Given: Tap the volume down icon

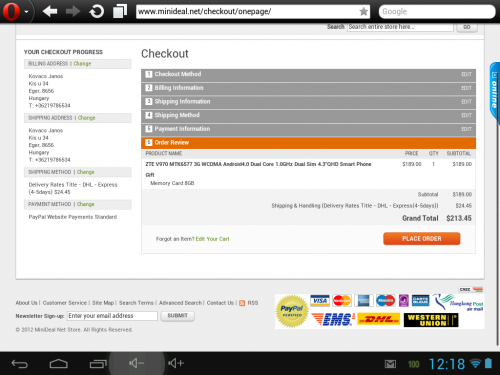Looking at the screenshot, I should (136, 363).
